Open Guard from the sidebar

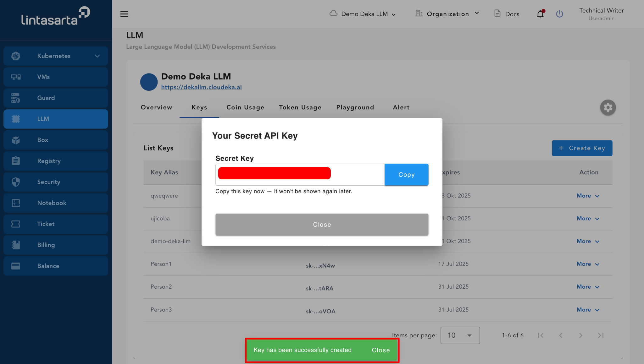pos(56,98)
